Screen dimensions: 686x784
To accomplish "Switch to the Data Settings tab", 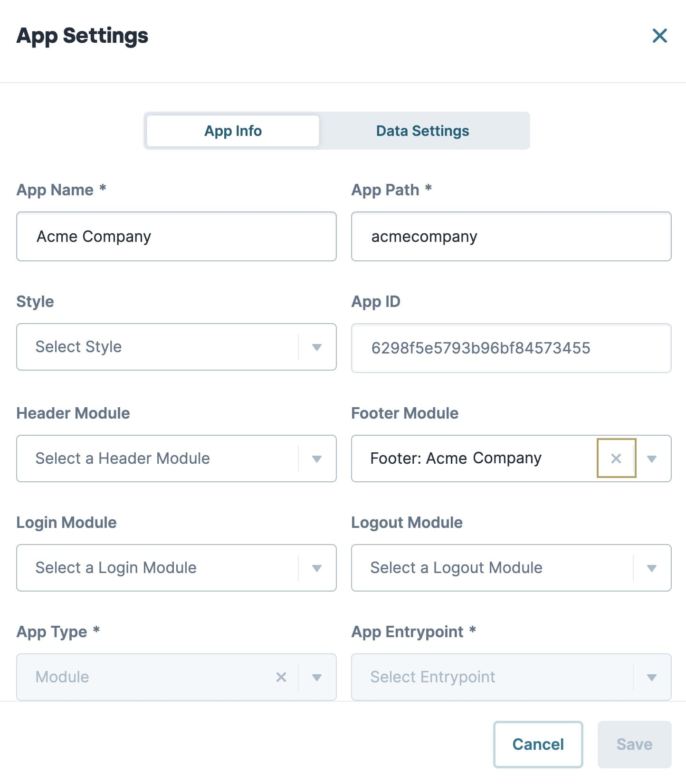I will click(423, 131).
